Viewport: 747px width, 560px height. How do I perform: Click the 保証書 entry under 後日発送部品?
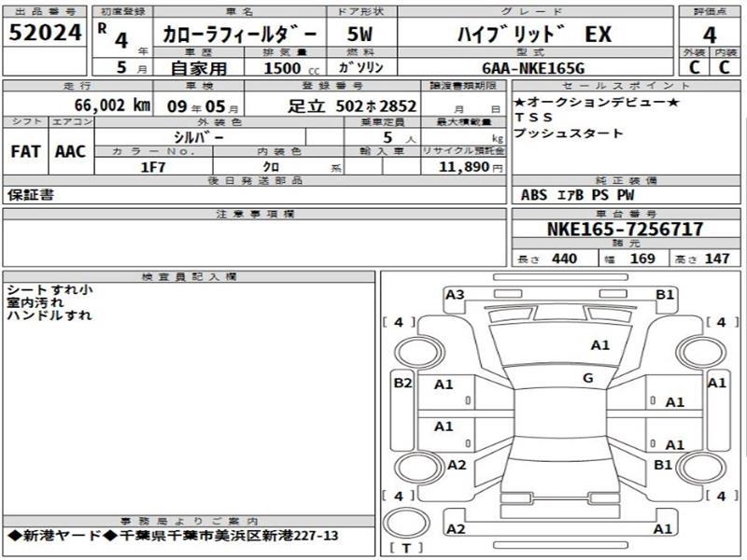(31, 195)
